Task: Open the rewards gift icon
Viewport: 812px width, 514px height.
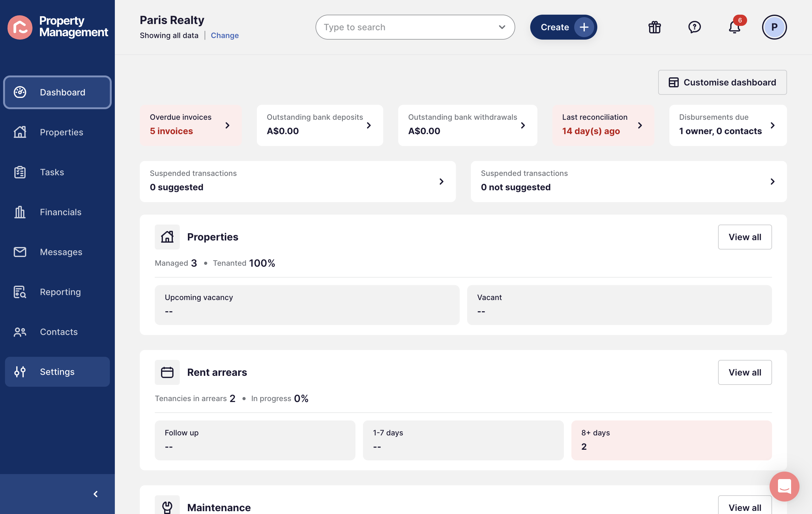Action: point(654,27)
